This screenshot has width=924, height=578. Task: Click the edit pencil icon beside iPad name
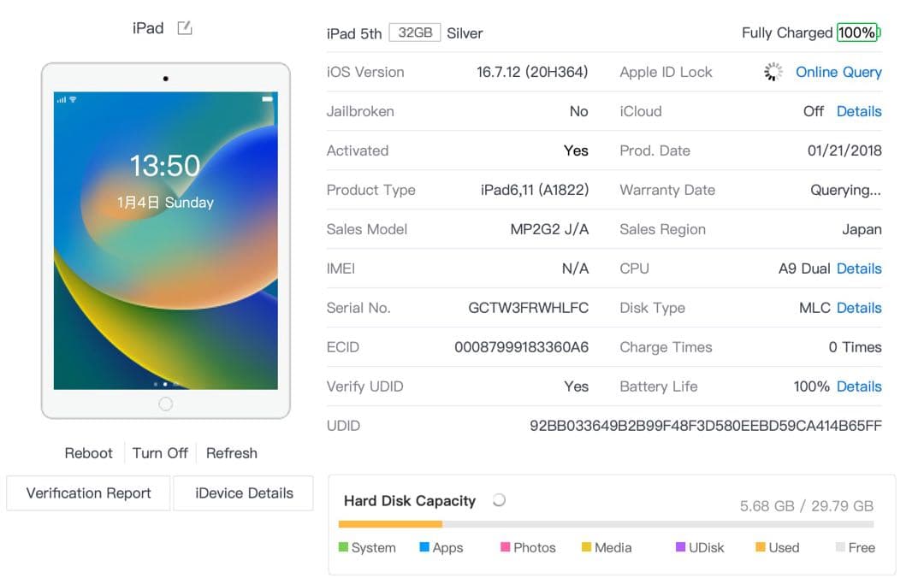point(183,27)
